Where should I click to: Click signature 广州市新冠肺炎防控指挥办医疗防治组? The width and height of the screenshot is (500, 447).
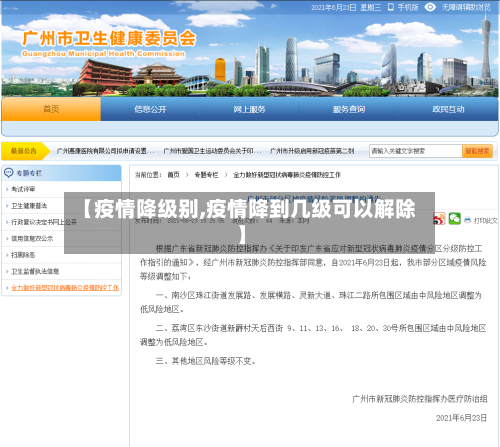coord(420,399)
